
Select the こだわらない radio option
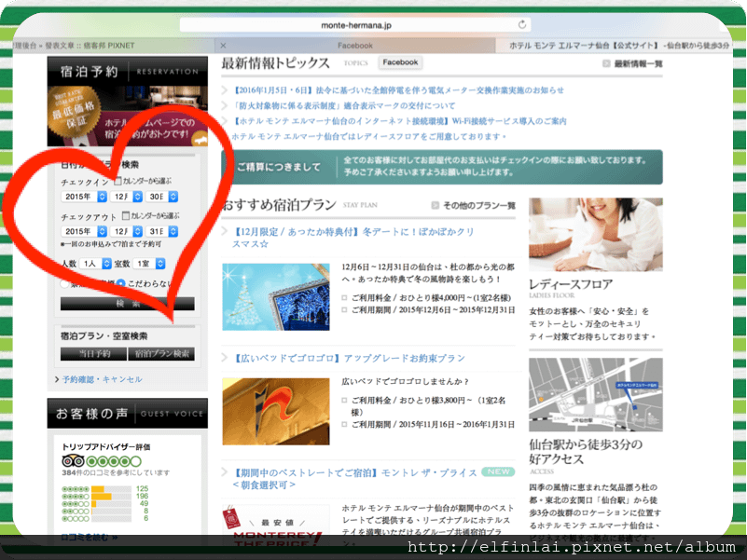pos(120,283)
